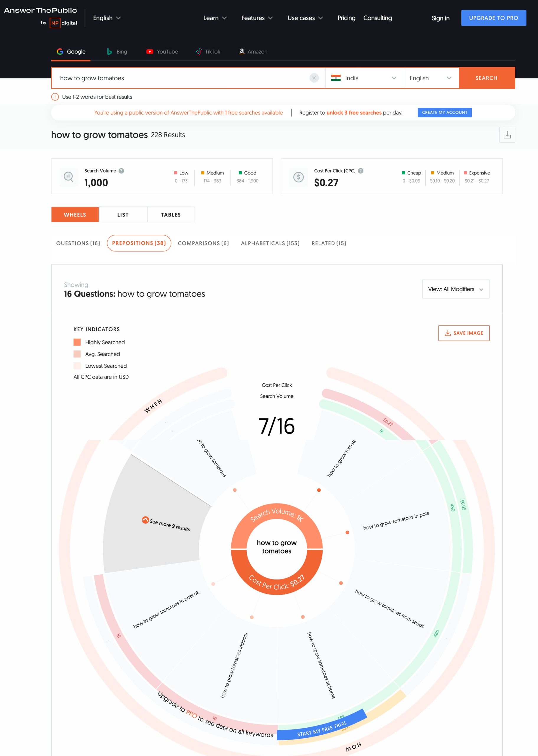Click how to grow tomatoes at home
This screenshot has height=756, width=538.
[x=321, y=665]
